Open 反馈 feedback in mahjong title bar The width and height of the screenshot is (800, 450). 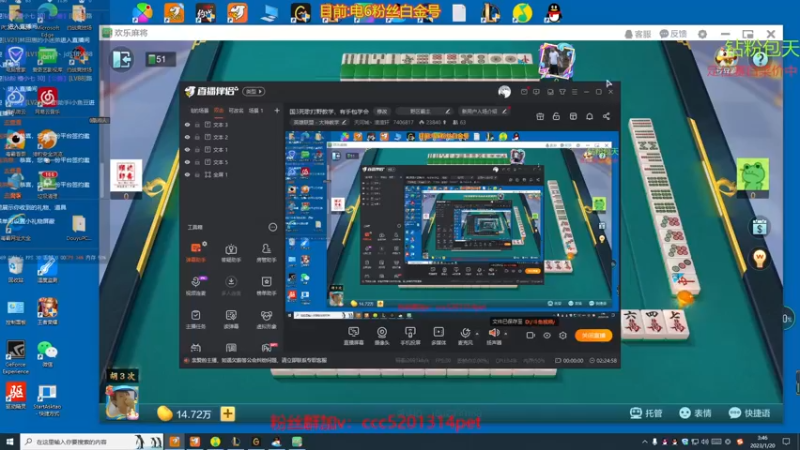point(673,34)
